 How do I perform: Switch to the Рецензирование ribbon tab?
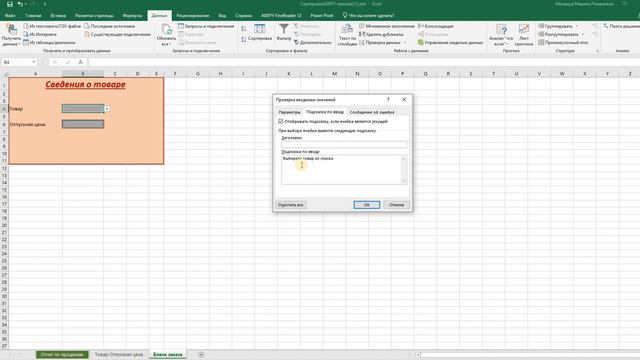[x=193, y=16]
